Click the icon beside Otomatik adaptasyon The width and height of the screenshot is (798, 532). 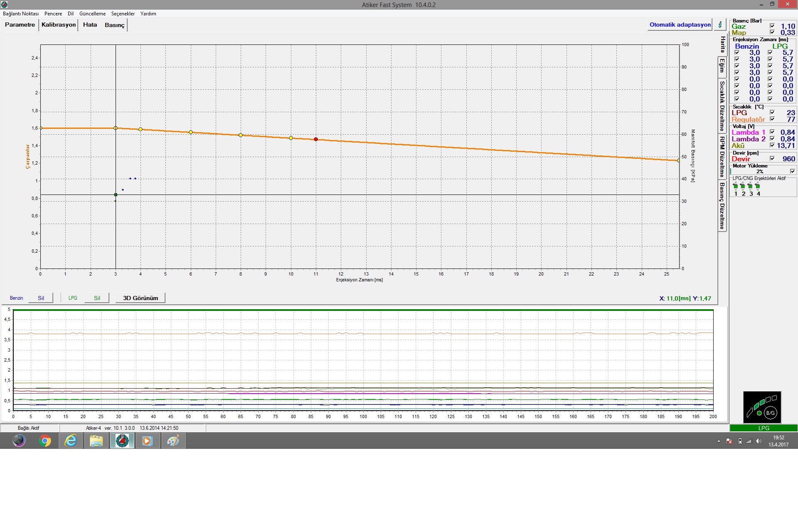tap(720, 25)
